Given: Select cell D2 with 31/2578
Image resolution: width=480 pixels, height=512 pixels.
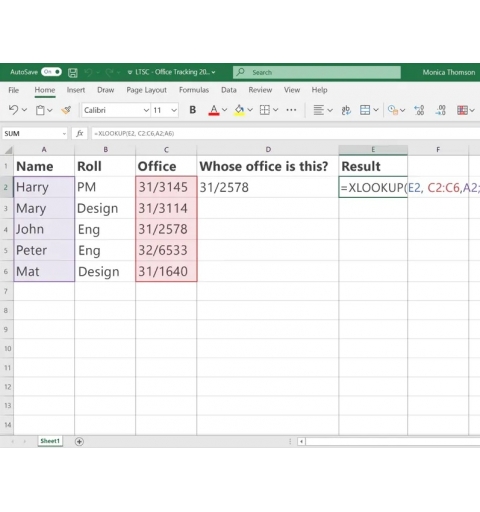Looking at the screenshot, I should click(x=268, y=187).
